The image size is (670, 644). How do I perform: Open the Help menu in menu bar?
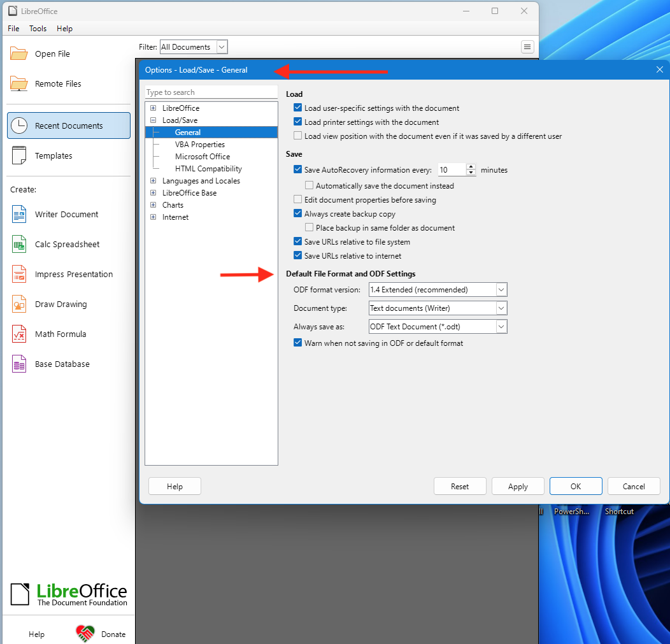(x=64, y=29)
